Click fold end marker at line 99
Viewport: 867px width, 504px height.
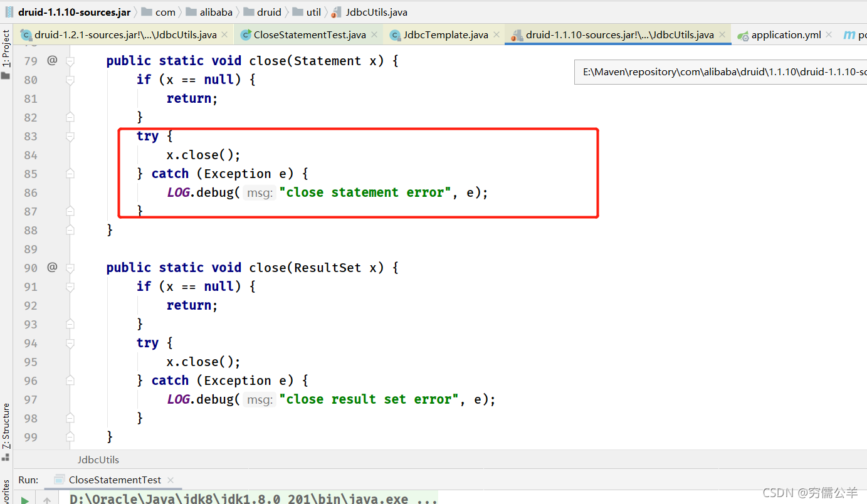[x=70, y=437]
